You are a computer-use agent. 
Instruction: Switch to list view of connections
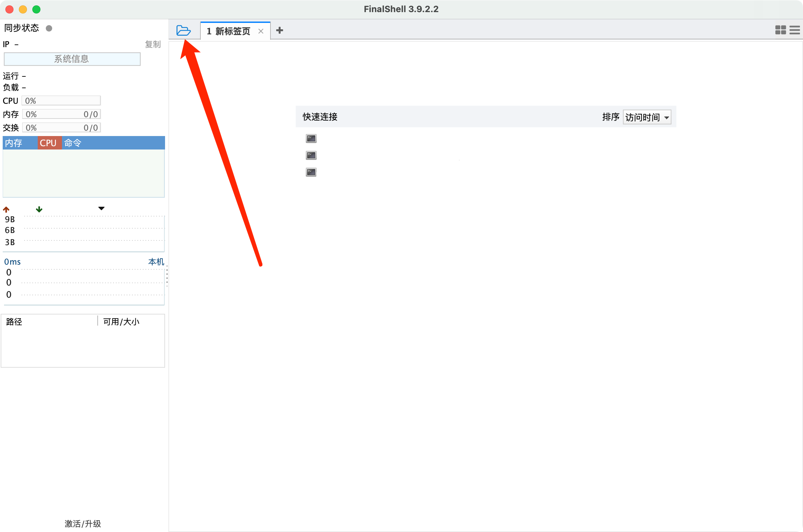coord(795,30)
